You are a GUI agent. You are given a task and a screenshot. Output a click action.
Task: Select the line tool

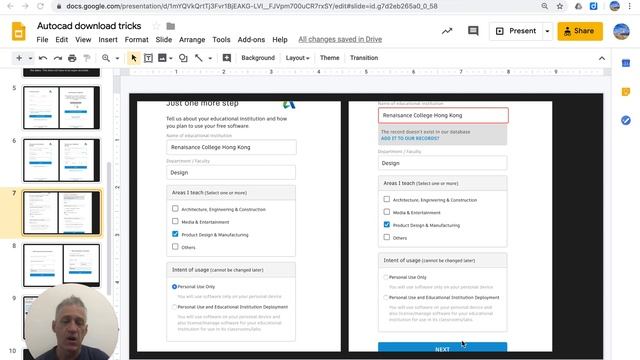(199, 58)
